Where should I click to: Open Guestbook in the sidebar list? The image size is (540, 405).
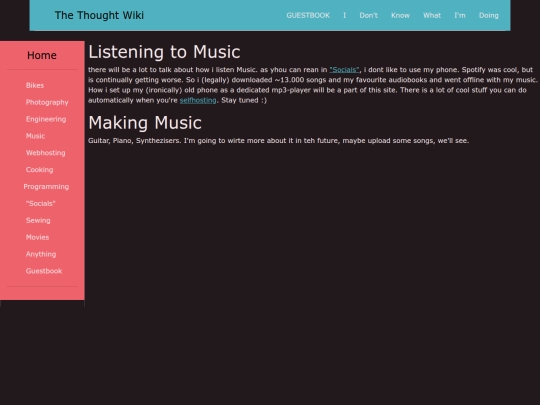click(44, 271)
